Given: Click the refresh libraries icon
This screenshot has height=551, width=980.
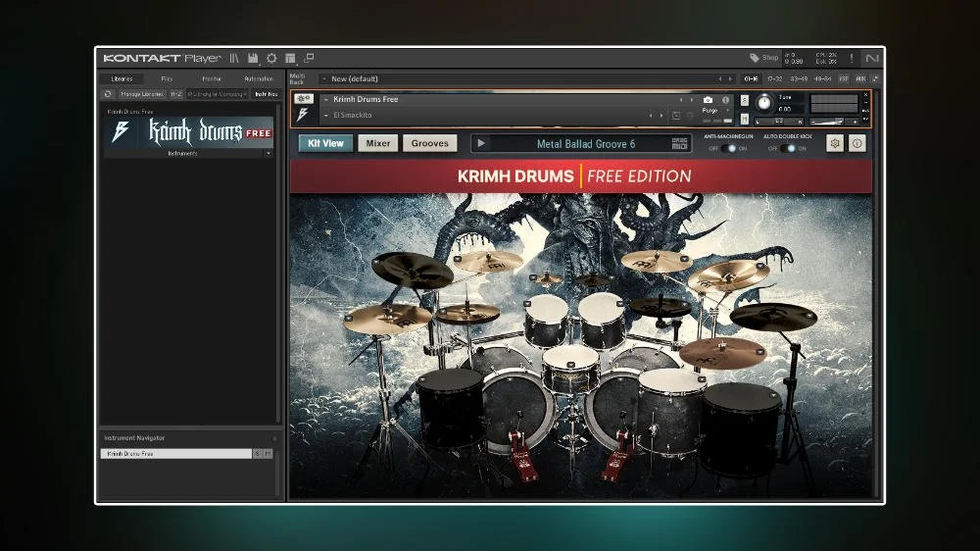Looking at the screenshot, I should click(x=108, y=94).
